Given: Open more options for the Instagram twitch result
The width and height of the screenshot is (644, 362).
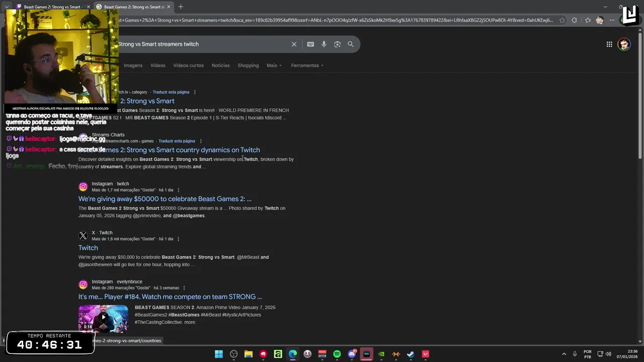Looking at the screenshot, I should click(178, 190).
